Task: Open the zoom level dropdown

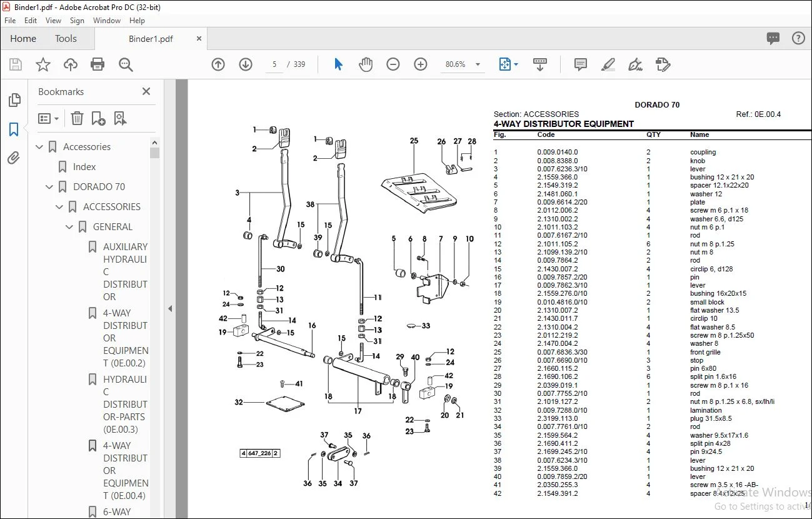Action: [x=478, y=64]
